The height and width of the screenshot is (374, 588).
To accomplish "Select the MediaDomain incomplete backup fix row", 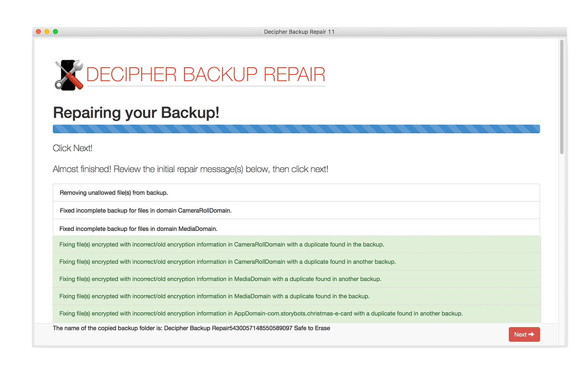I will (296, 228).
